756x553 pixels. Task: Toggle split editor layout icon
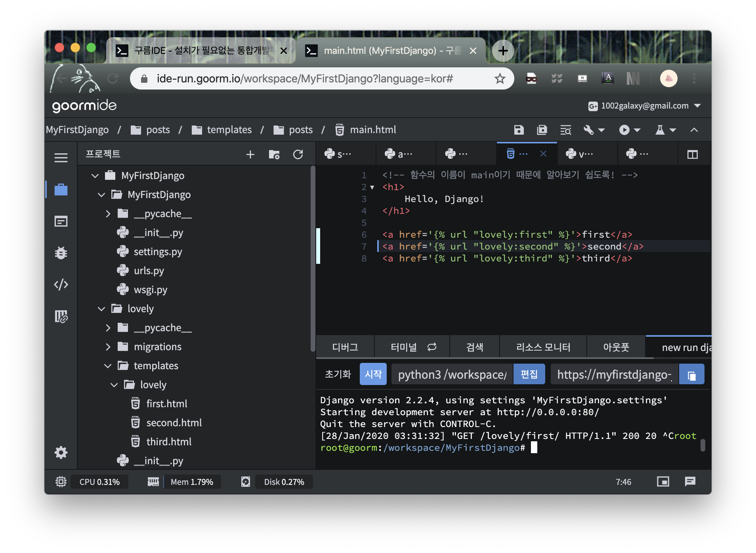(693, 154)
